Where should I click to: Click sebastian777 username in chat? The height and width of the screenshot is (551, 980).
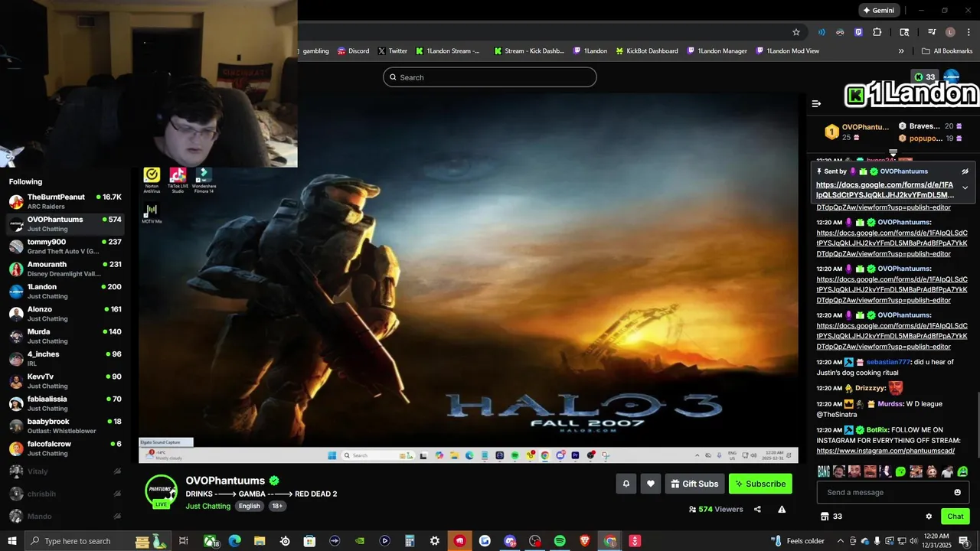pos(888,362)
